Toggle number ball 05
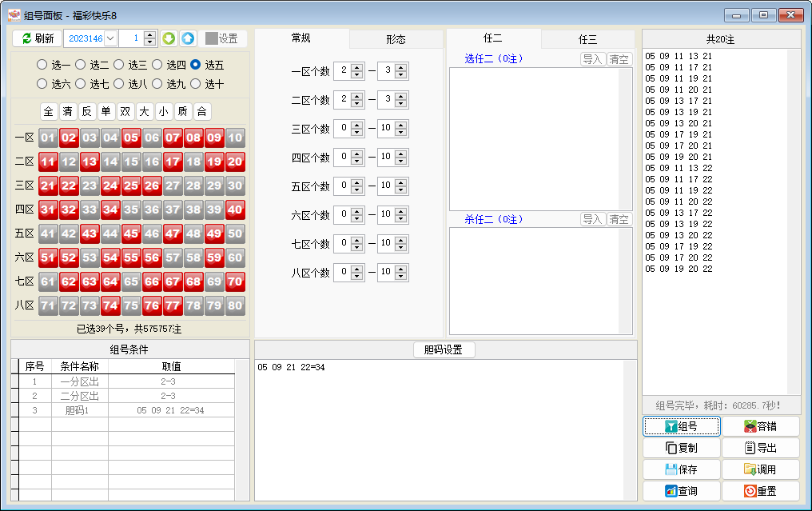The height and width of the screenshot is (511, 812). [131, 138]
